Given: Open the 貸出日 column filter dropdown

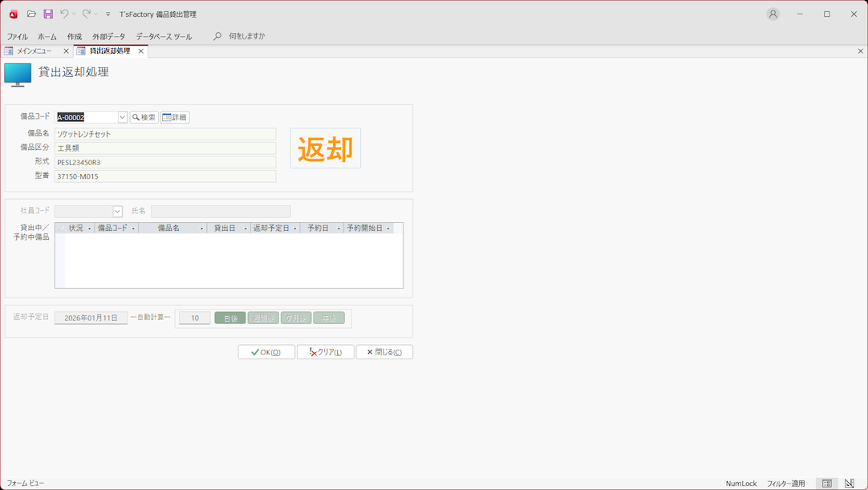Looking at the screenshot, I should click(x=245, y=229).
